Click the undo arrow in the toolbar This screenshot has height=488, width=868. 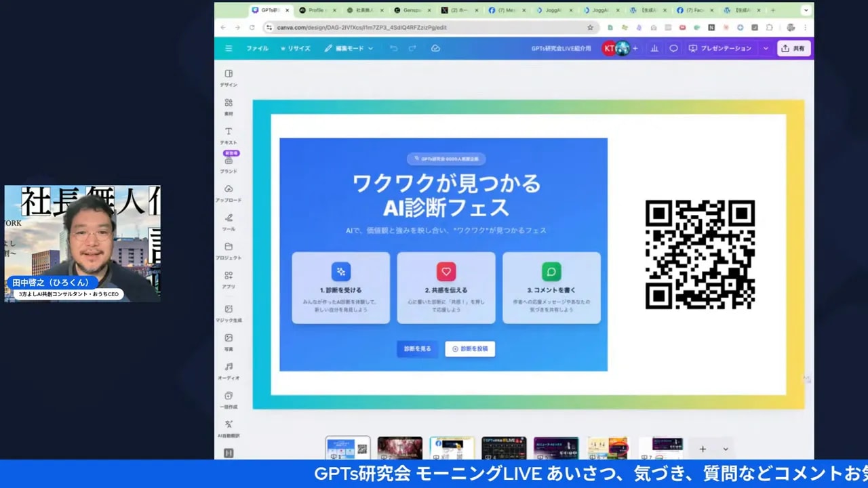[x=393, y=48]
